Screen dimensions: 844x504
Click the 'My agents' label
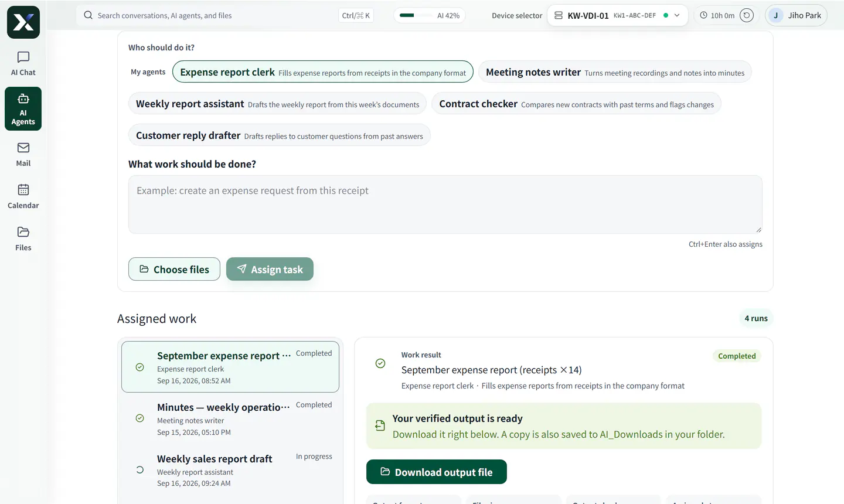click(x=148, y=72)
